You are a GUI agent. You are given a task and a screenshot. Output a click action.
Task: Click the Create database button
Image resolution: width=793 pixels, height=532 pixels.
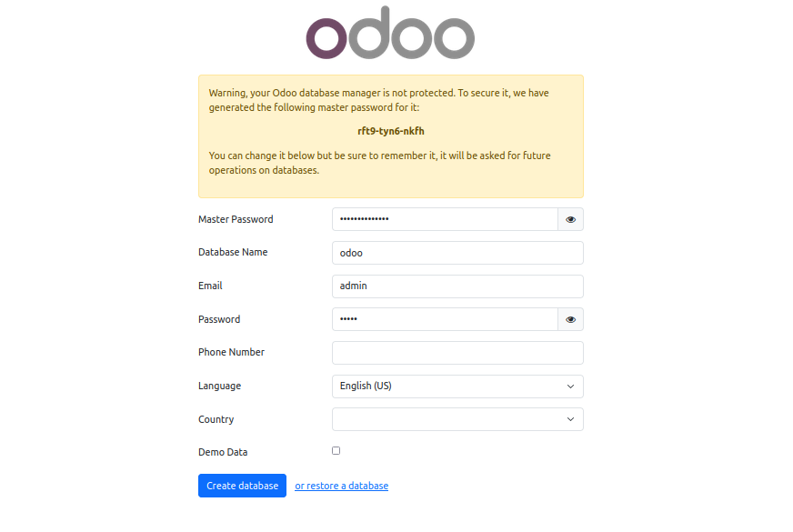pos(242,486)
